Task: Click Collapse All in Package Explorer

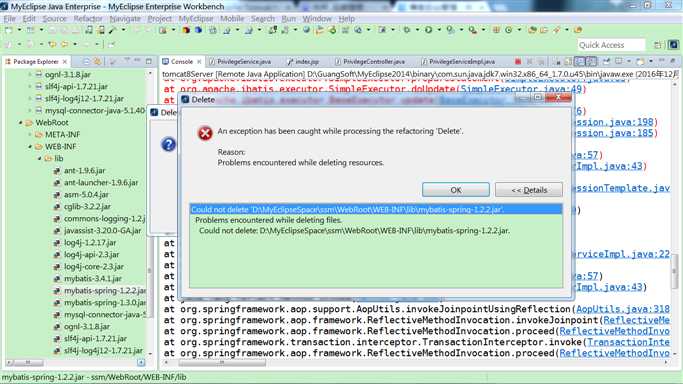Action: coord(86,61)
